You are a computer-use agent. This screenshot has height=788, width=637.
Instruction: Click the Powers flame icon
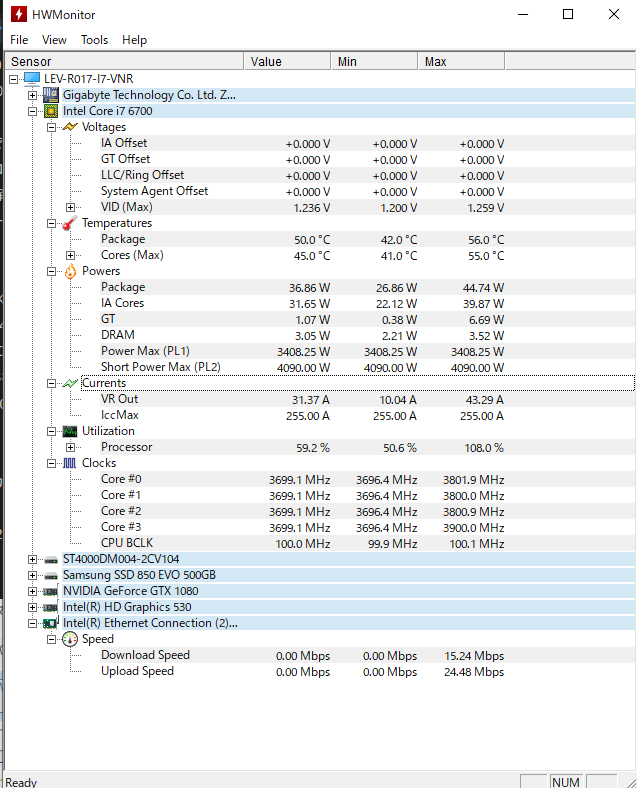coord(70,271)
